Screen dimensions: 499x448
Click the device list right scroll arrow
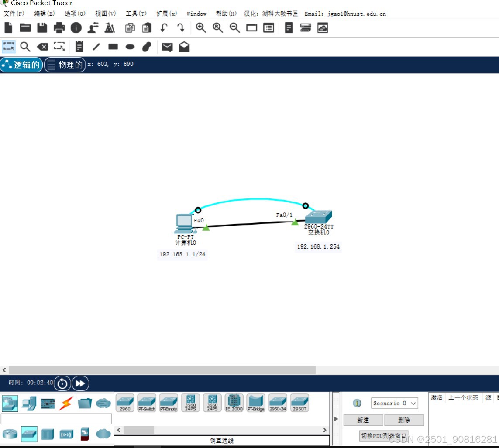(x=325, y=430)
